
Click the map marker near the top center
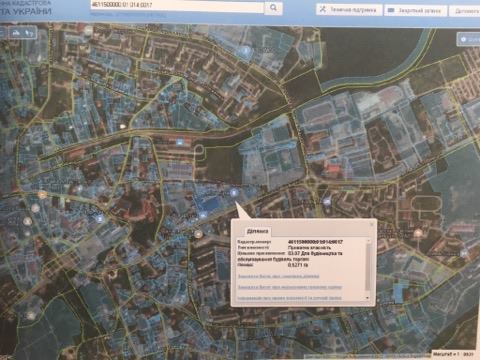coord(245,51)
